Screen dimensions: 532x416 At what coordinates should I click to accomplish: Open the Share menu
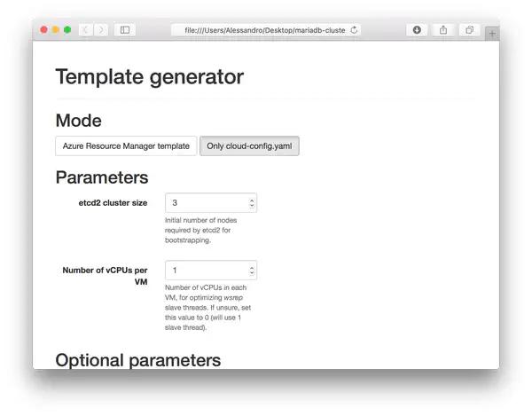point(443,29)
